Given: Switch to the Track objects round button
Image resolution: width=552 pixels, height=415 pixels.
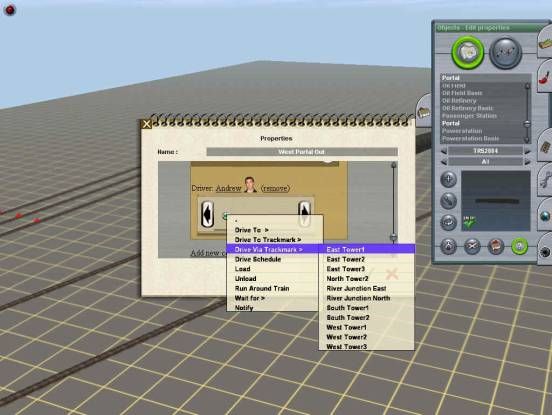Looking at the screenshot, I should click(505, 53).
